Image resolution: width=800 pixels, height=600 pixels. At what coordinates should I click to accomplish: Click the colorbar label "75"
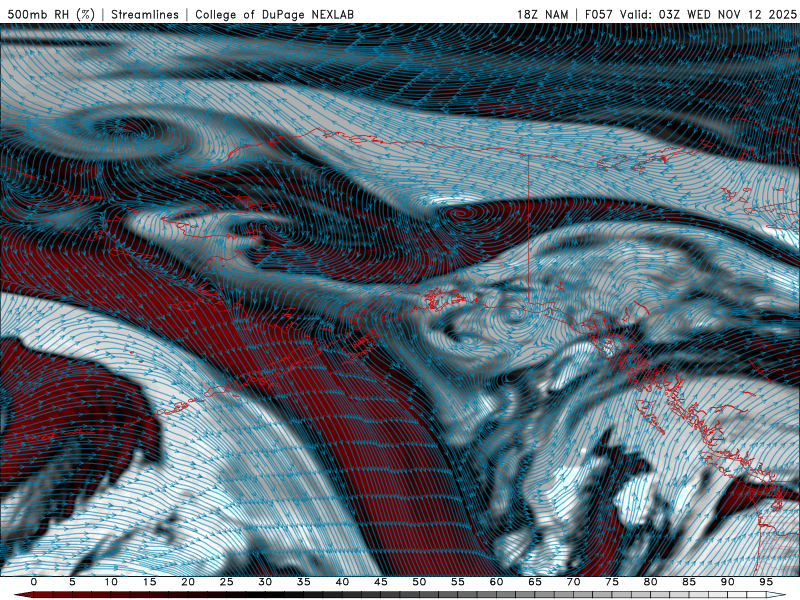click(612, 582)
